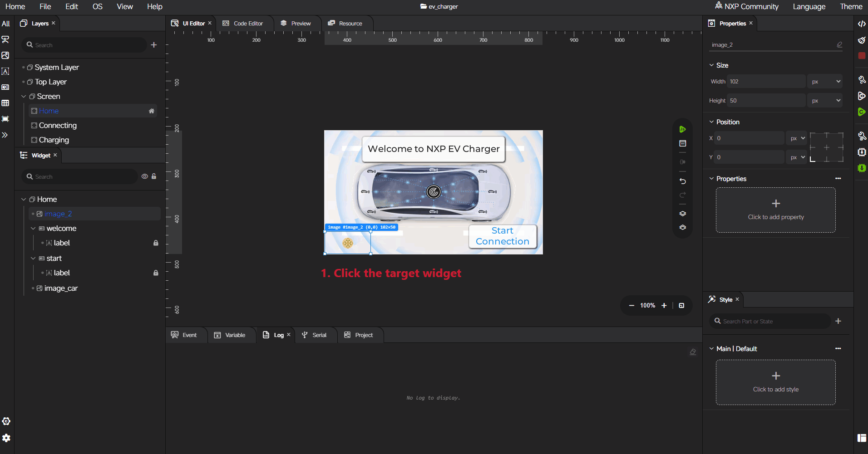This screenshot has height=454, width=868.
Task: Open X position unit dropdown
Action: [797, 138]
